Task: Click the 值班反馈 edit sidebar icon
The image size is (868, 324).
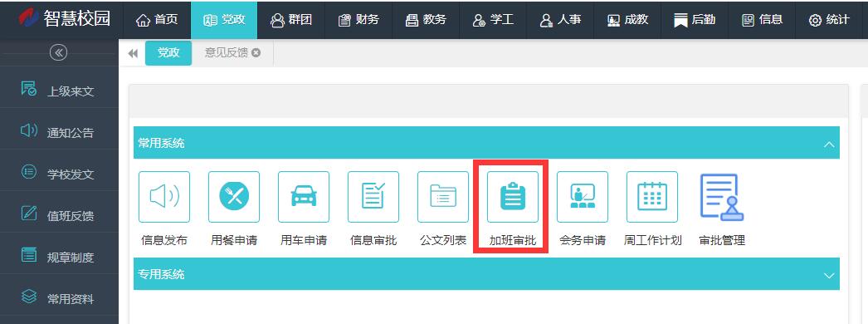Action: tap(29, 214)
